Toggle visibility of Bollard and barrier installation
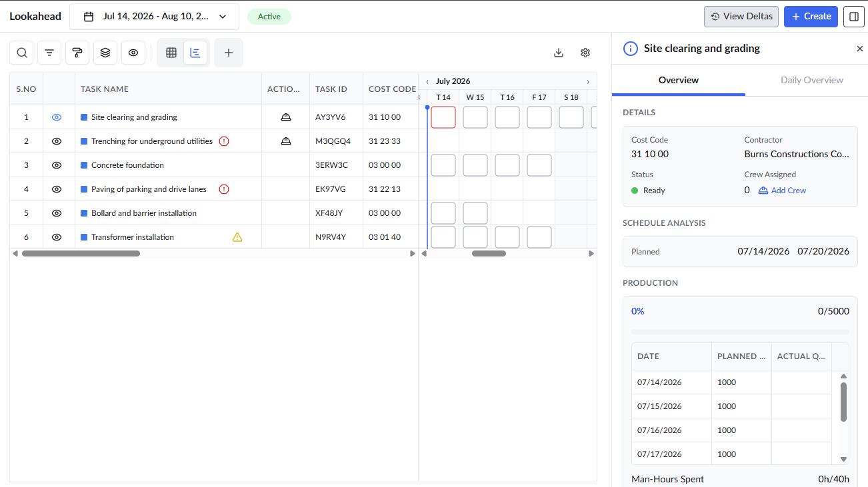 pyautogui.click(x=57, y=213)
